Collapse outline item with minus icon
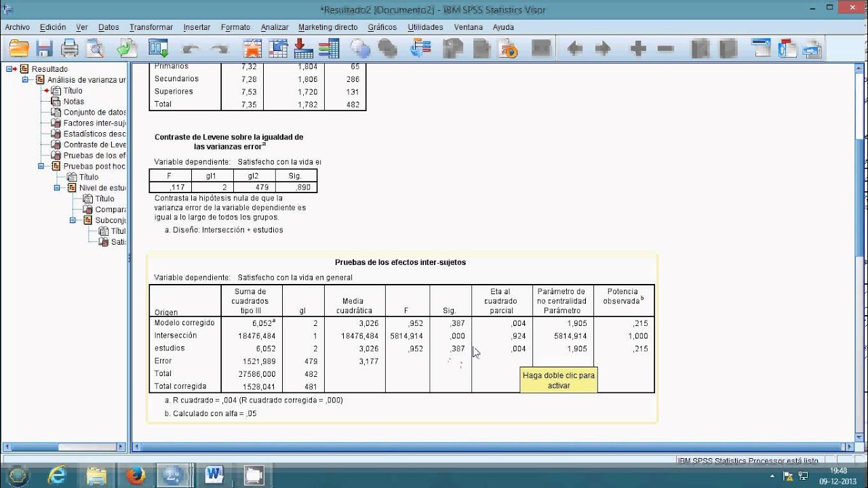This screenshot has width=868, height=488. [x=665, y=49]
